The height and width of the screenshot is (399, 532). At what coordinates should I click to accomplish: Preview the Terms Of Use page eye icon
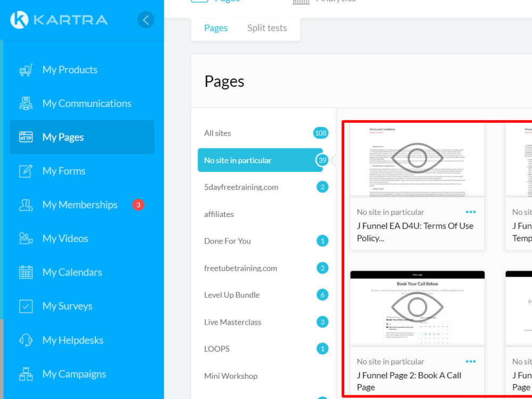417,158
